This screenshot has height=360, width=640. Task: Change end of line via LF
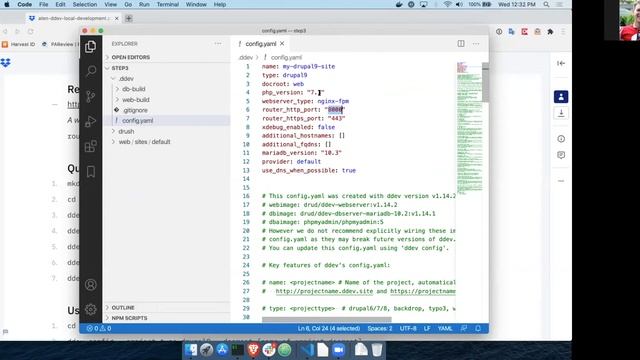click(427, 328)
